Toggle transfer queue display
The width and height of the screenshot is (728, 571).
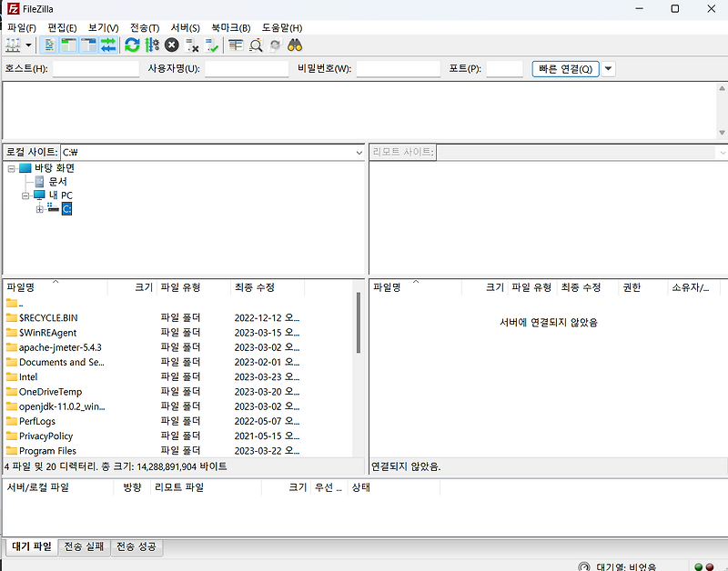[107, 45]
